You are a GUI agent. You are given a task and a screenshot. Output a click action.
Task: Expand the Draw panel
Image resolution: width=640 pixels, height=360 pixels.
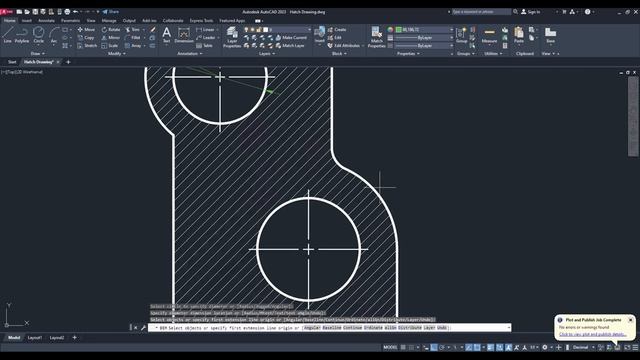point(38,53)
